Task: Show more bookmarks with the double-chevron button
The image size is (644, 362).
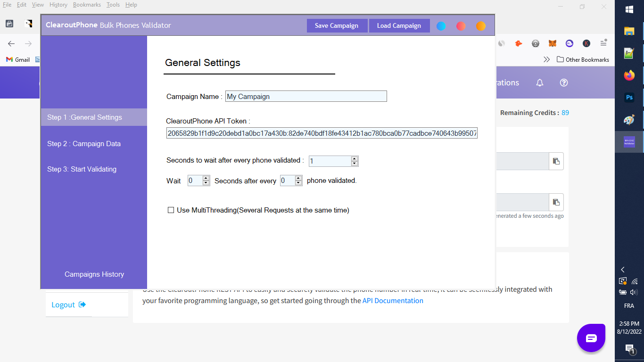Action: click(x=547, y=60)
